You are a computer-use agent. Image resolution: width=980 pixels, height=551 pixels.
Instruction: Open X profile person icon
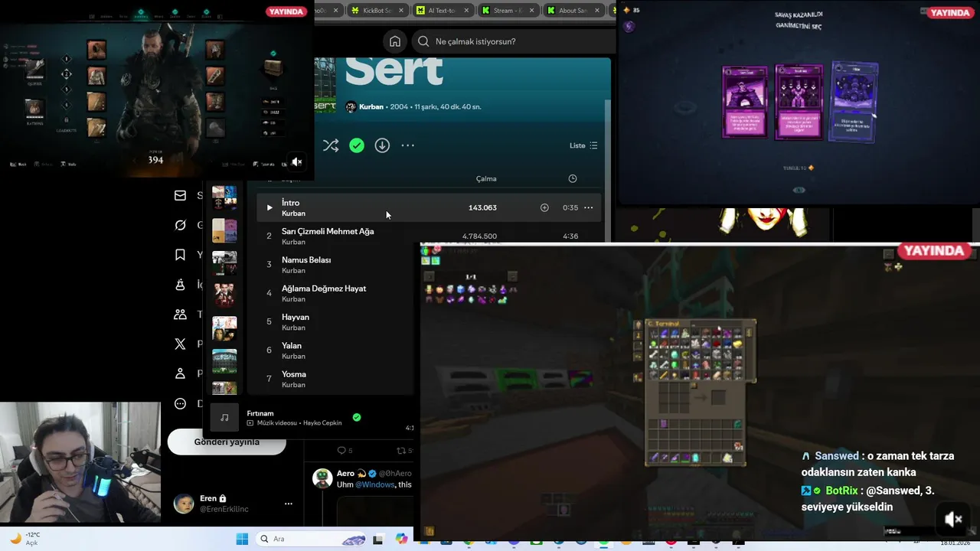[x=180, y=373]
